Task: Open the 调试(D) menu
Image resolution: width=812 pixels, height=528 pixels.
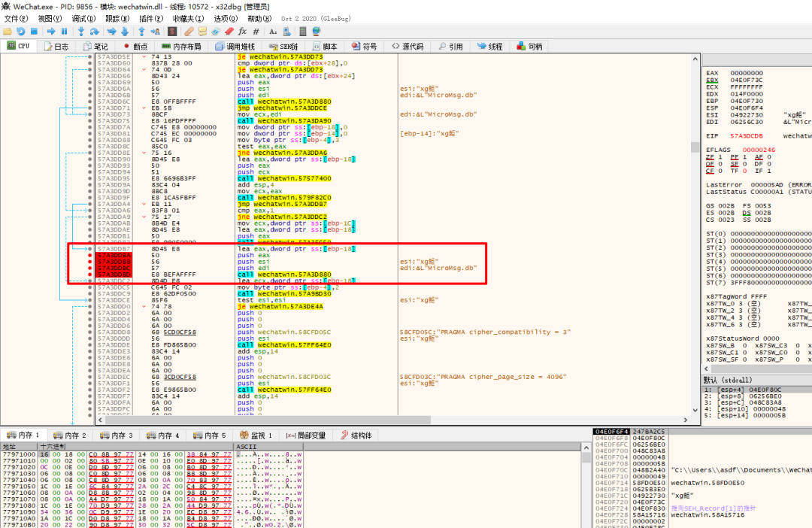Action: (x=83, y=19)
